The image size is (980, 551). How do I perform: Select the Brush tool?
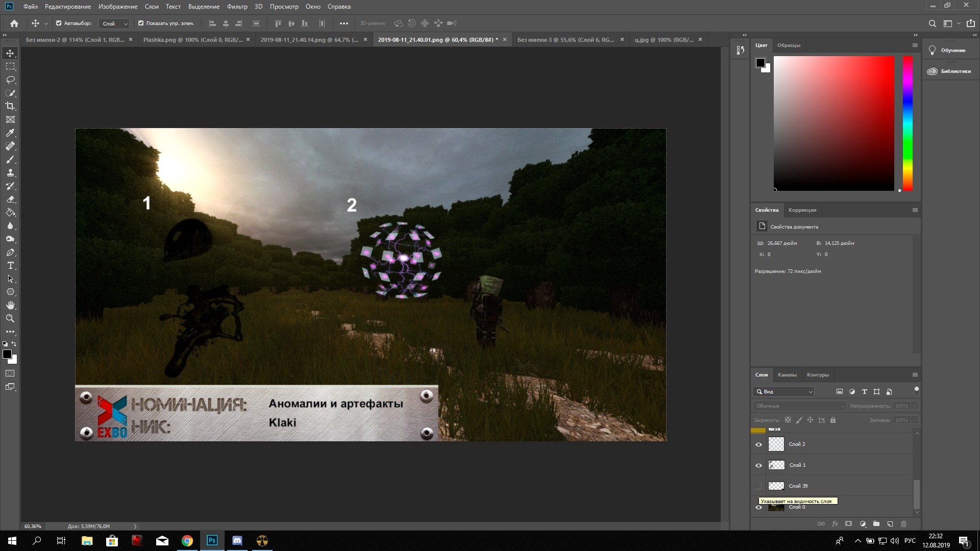click(10, 159)
